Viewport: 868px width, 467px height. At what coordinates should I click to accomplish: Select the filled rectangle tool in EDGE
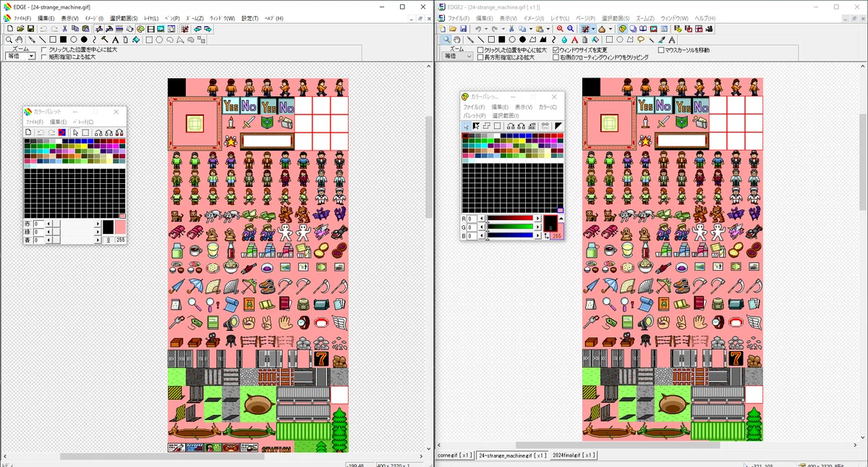point(63,40)
